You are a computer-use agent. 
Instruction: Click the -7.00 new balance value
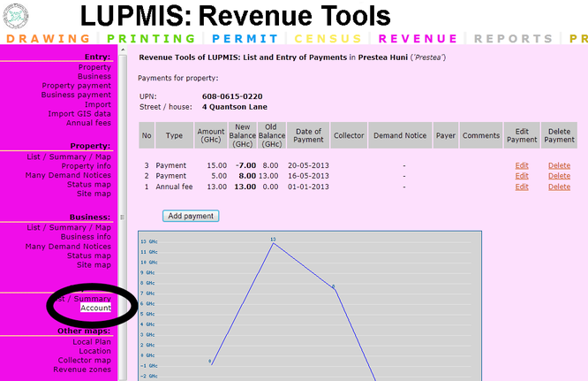coord(246,165)
